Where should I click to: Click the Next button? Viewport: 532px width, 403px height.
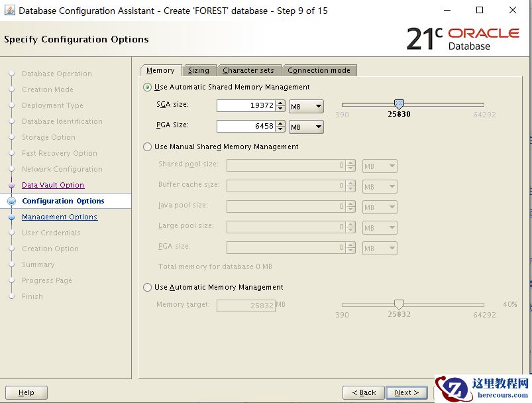coord(407,393)
